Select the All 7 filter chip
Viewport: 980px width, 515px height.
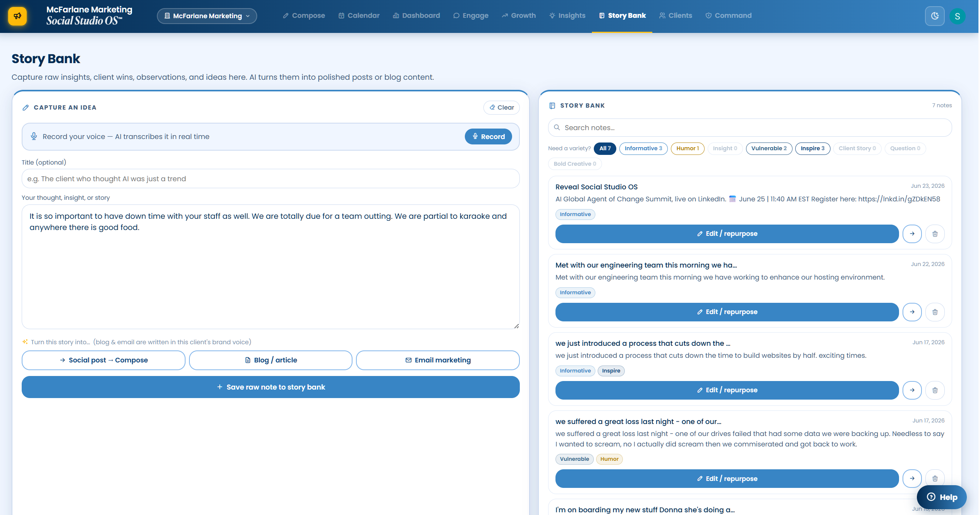[x=605, y=148]
